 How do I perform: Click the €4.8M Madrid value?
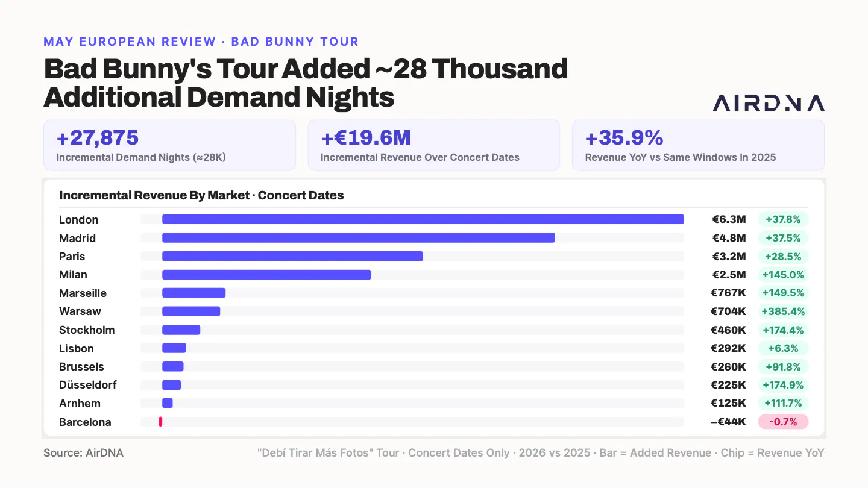pyautogui.click(x=729, y=238)
